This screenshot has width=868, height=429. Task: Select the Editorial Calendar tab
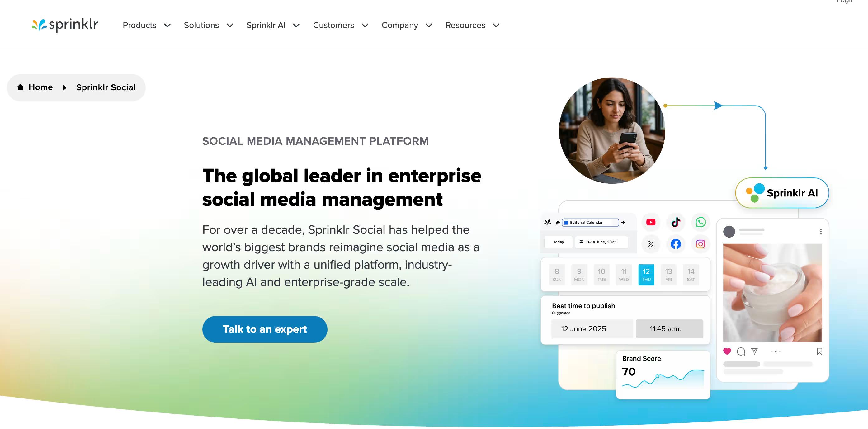click(590, 222)
